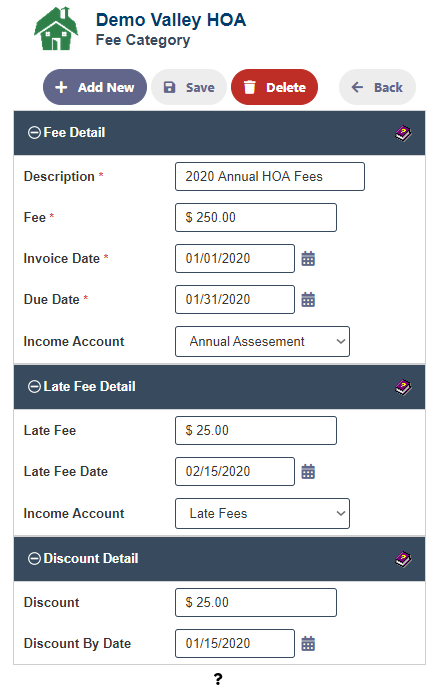Click the Fee amount field showing $ 250.00
436x690 pixels.
(x=256, y=217)
